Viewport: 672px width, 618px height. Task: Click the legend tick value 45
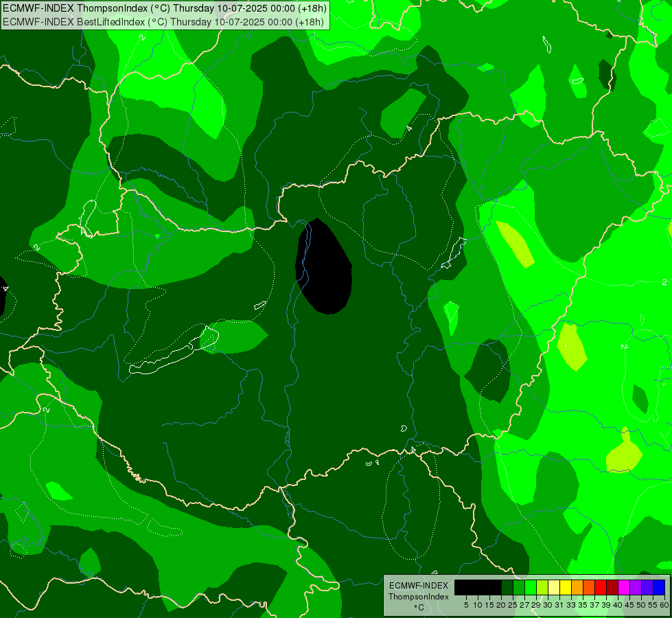tap(629, 605)
